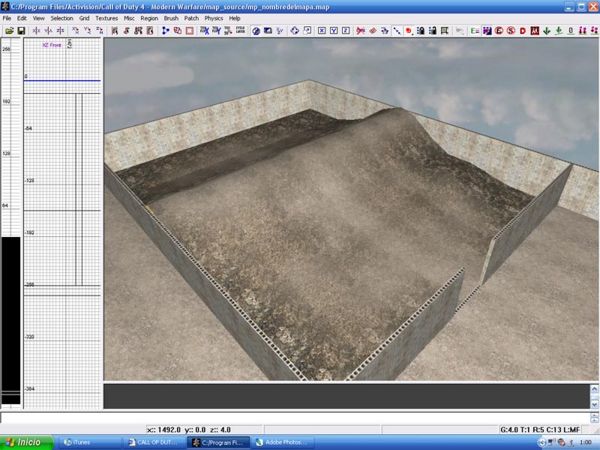Click the Inicio start button
This screenshot has width=600, height=450.
26,442
